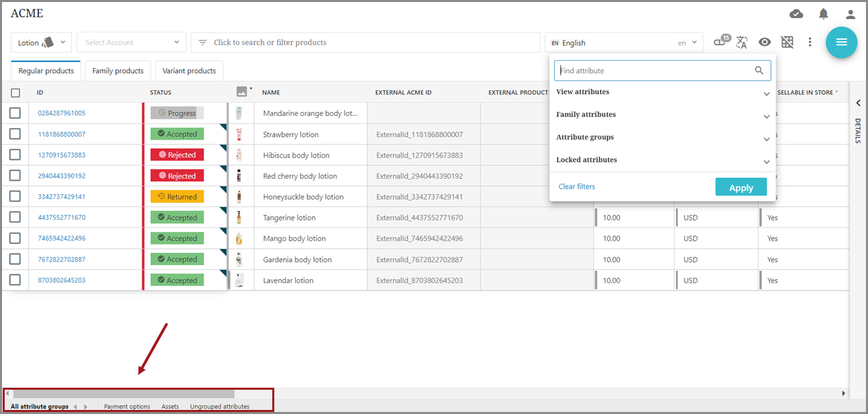The image size is (868, 414).
Task: Click the grid-off icon in toolbar
Action: click(787, 42)
